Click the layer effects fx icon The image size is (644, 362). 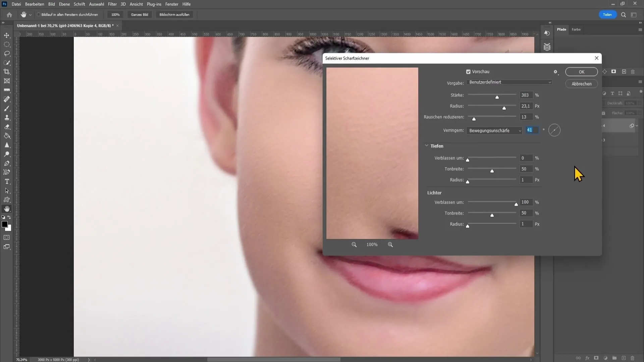587,358
